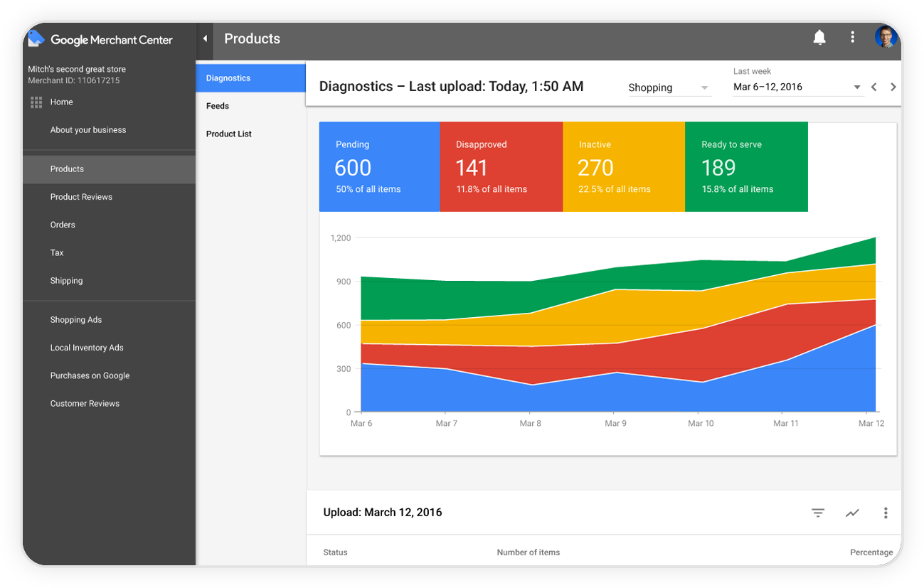The image size is (924, 588).
Task: Collapse the sidebar with the left arrow
Action: pyautogui.click(x=205, y=38)
